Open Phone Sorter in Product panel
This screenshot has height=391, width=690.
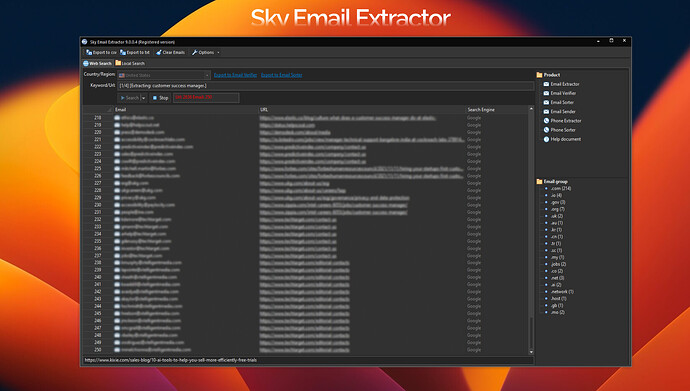[559, 130]
